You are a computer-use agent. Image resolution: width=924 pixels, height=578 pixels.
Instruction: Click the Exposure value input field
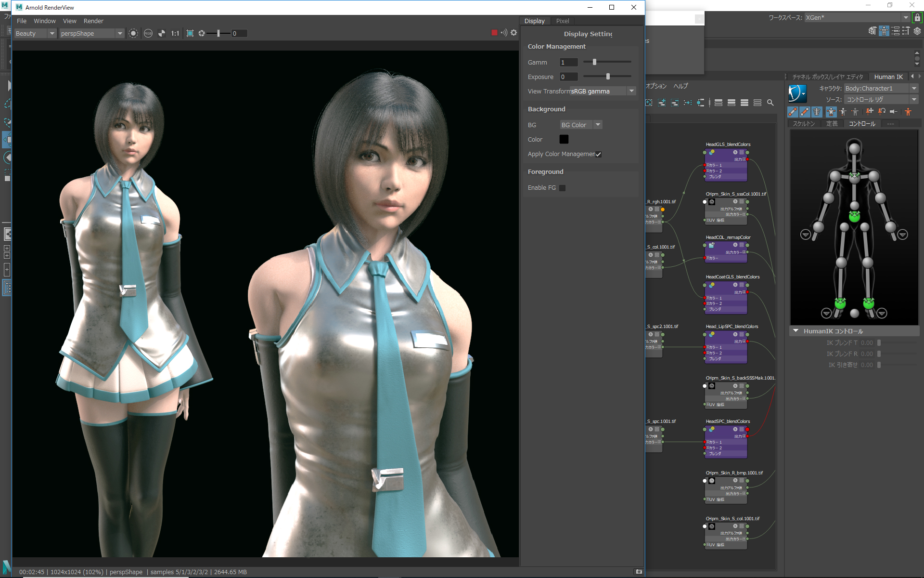[568, 77]
